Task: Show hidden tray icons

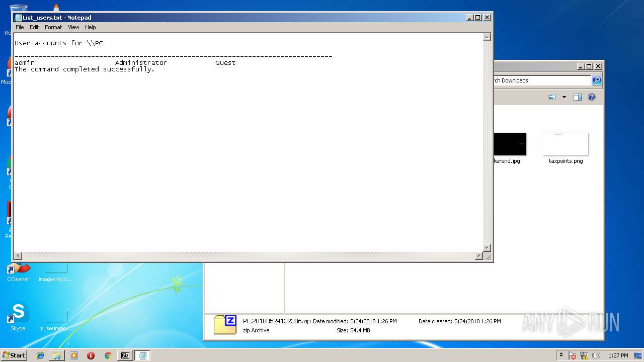Action: point(561,355)
